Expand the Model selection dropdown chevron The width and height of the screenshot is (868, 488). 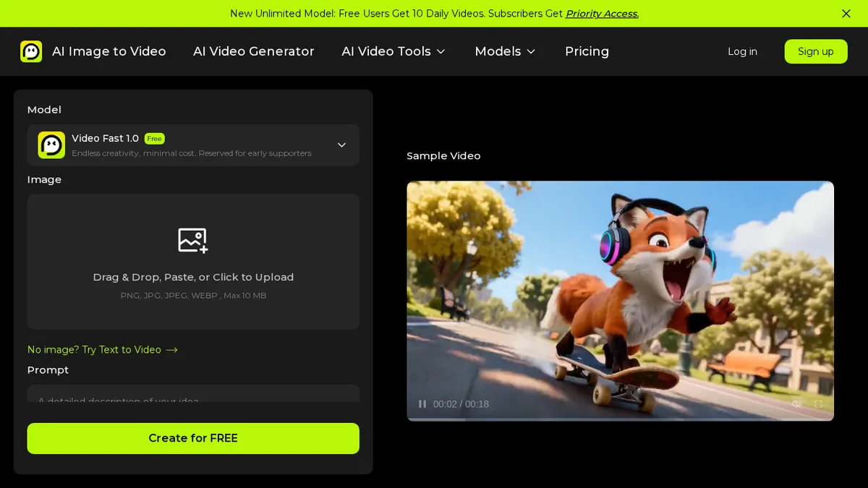[x=342, y=145]
